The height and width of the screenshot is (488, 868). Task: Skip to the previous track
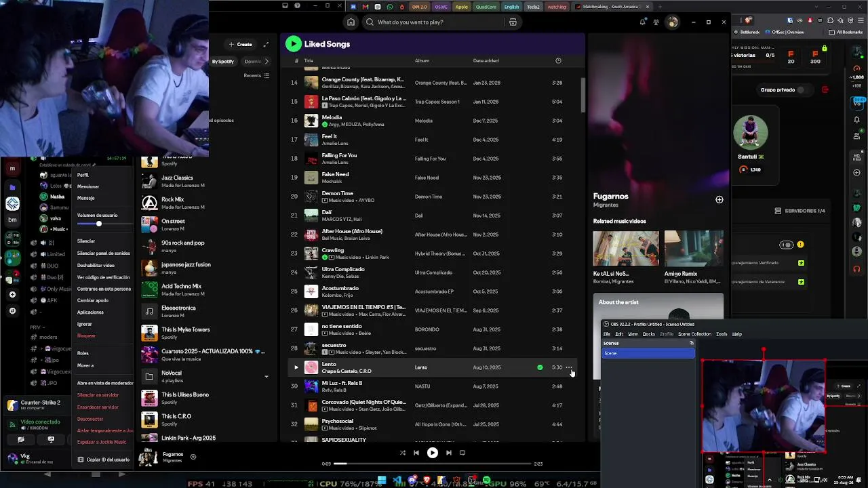416,453
